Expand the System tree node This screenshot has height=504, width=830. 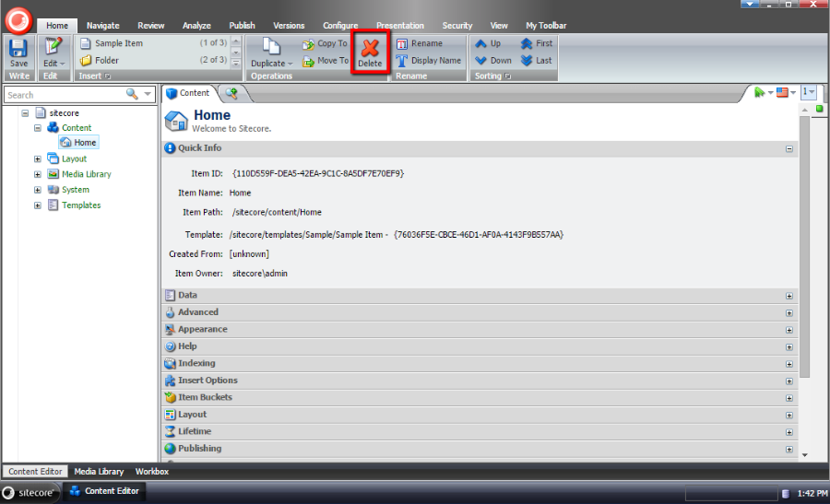[38, 189]
